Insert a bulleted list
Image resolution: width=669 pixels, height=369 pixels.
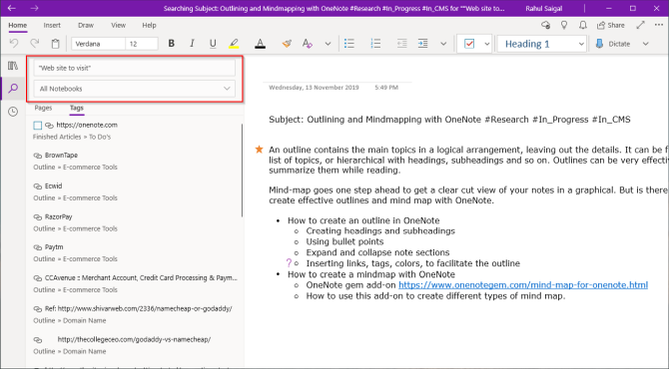pos(349,44)
